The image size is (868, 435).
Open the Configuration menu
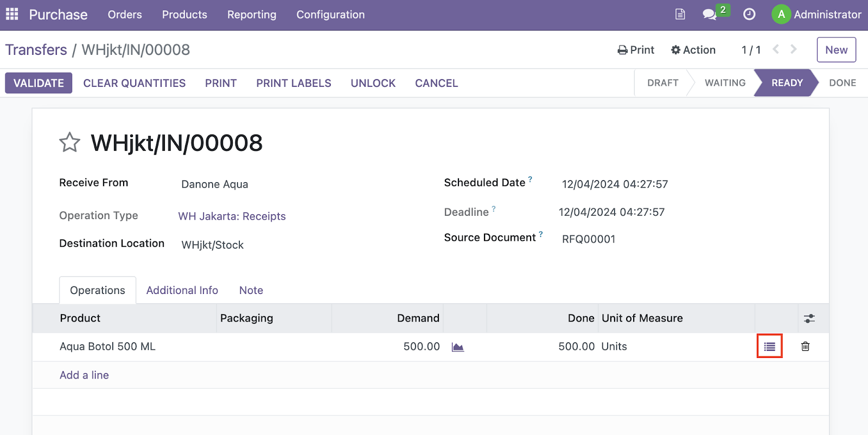click(x=330, y=15)
